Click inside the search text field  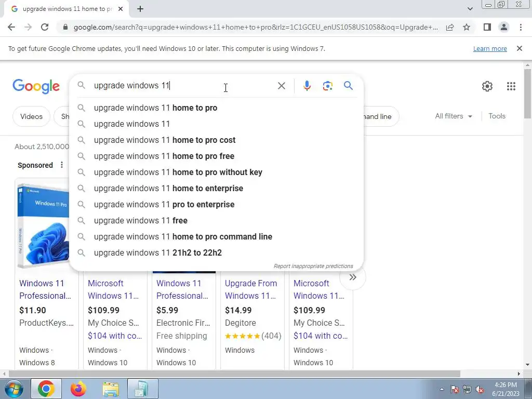coord(183,86)
